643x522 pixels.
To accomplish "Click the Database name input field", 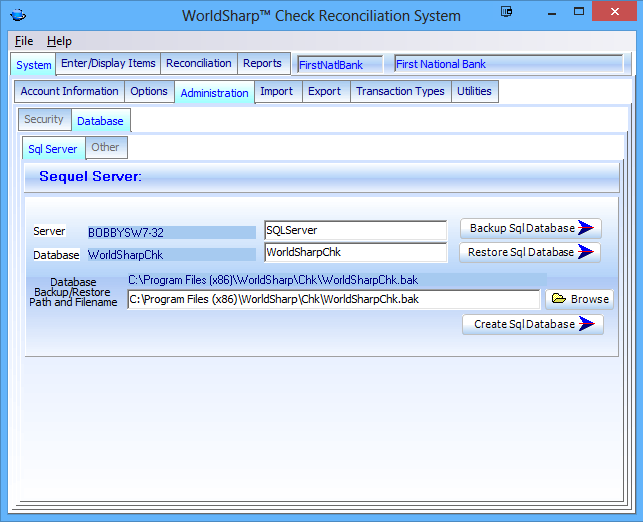I will pyautogui.click(x=355, y=253).
